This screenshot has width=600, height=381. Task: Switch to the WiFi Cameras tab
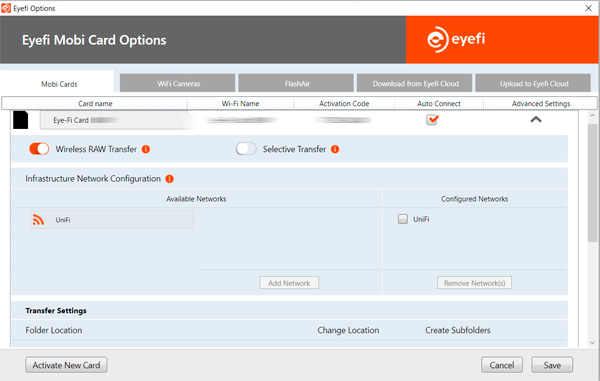178,83
